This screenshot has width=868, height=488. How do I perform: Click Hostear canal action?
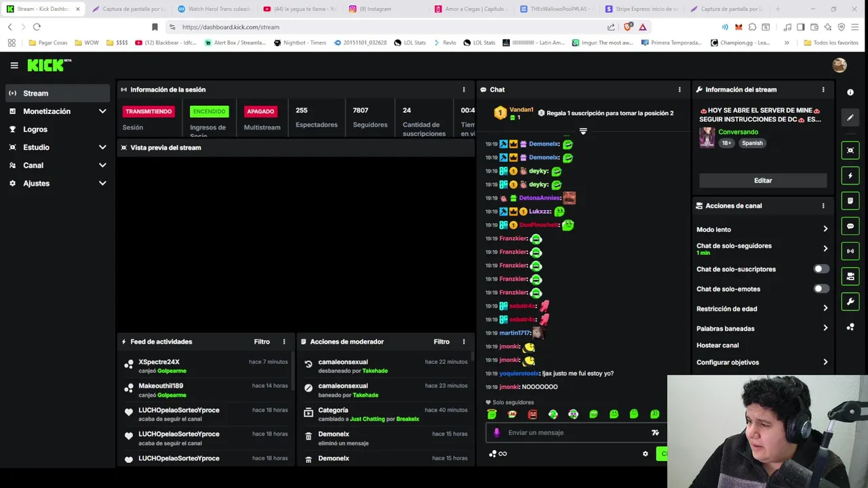717,345
